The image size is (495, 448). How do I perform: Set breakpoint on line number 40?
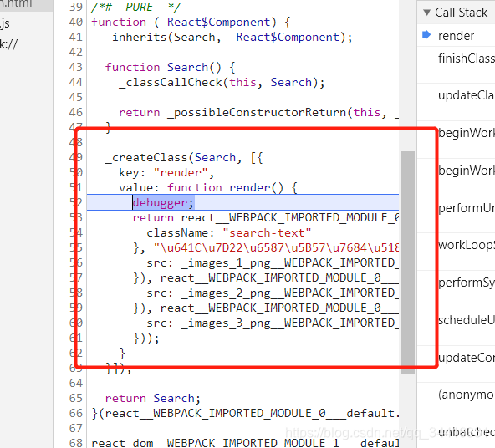pyautogui.click(x=76, y=22)
